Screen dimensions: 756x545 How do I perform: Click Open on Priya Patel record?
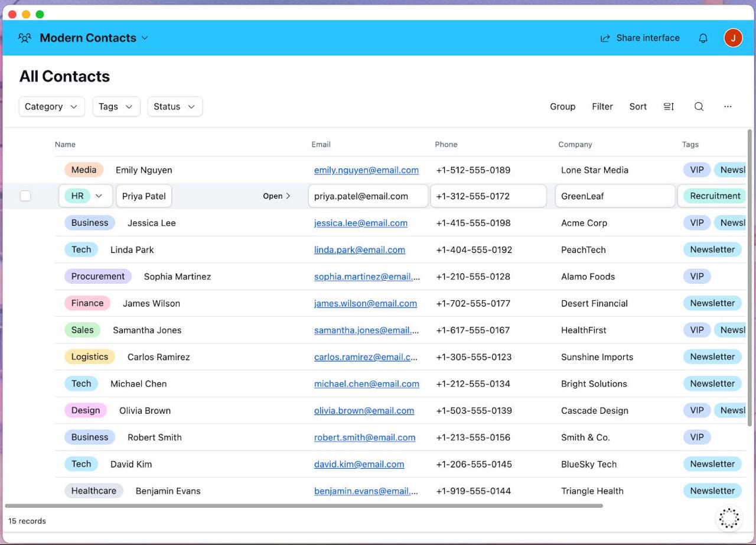click(276, 196)
